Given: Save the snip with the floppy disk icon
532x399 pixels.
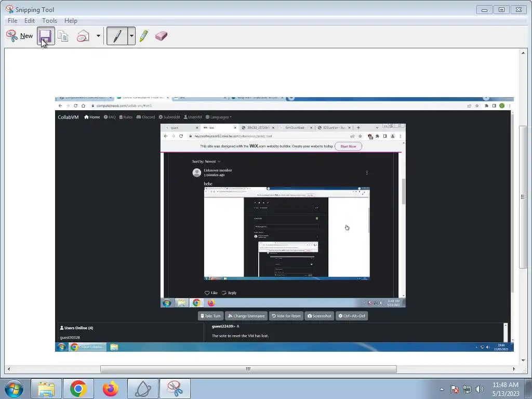Looking at the screenshot, I should [x=46, y=36].
